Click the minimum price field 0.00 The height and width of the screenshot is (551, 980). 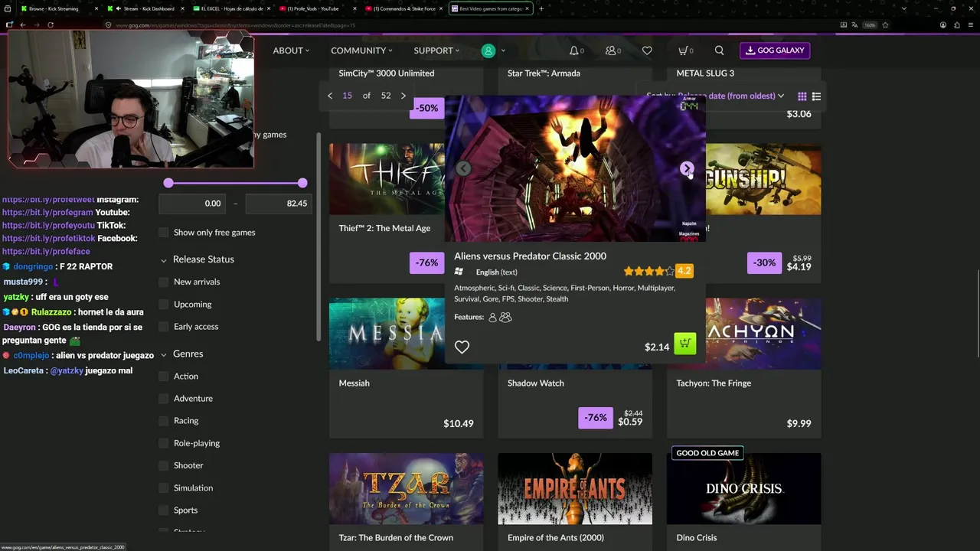[191, 204]
